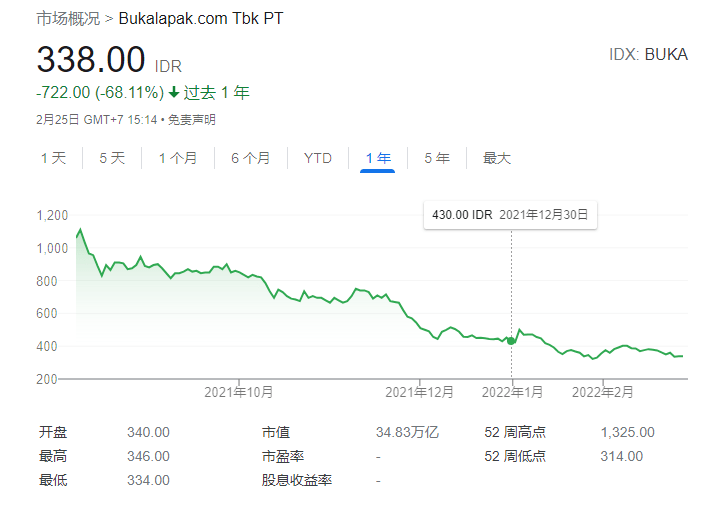This screenshot has height=506, width=720.
Task: Click the 430.00 IDR chart tooltip
Action: [510, 215]
